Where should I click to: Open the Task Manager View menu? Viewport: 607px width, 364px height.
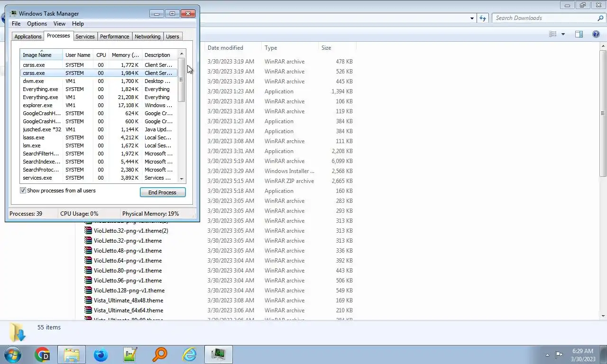[59, 24]
